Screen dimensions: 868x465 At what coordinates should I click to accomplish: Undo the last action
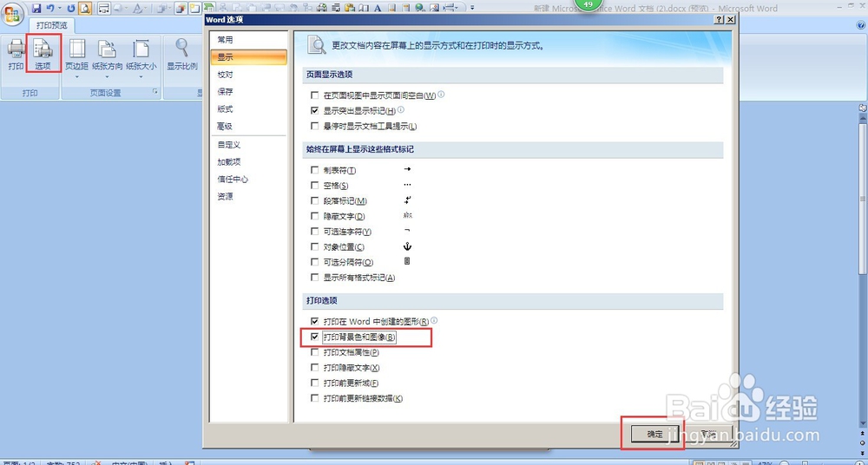pyautogui.click(x=49, y=9)
